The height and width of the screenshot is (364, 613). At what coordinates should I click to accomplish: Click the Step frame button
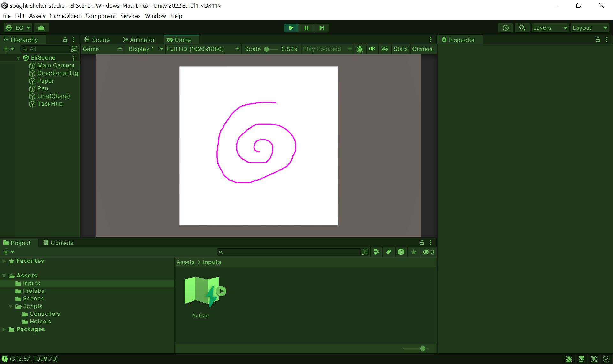pos(322,28)
